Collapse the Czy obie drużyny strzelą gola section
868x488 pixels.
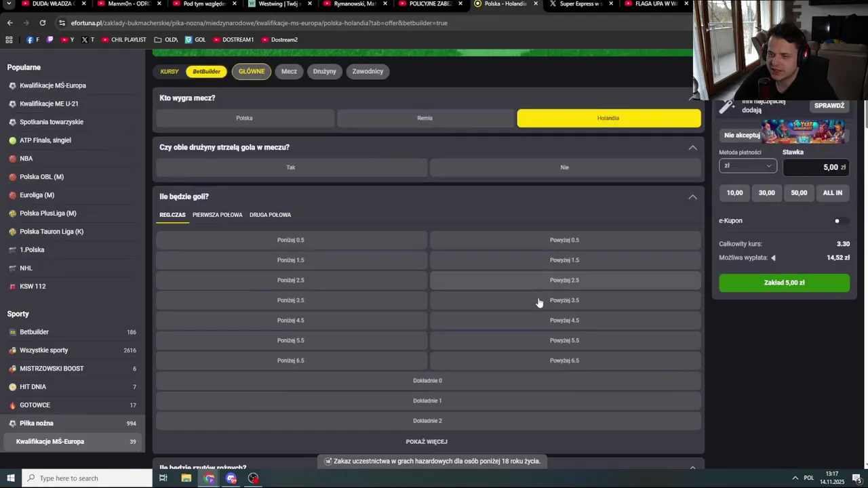[692, 148]
